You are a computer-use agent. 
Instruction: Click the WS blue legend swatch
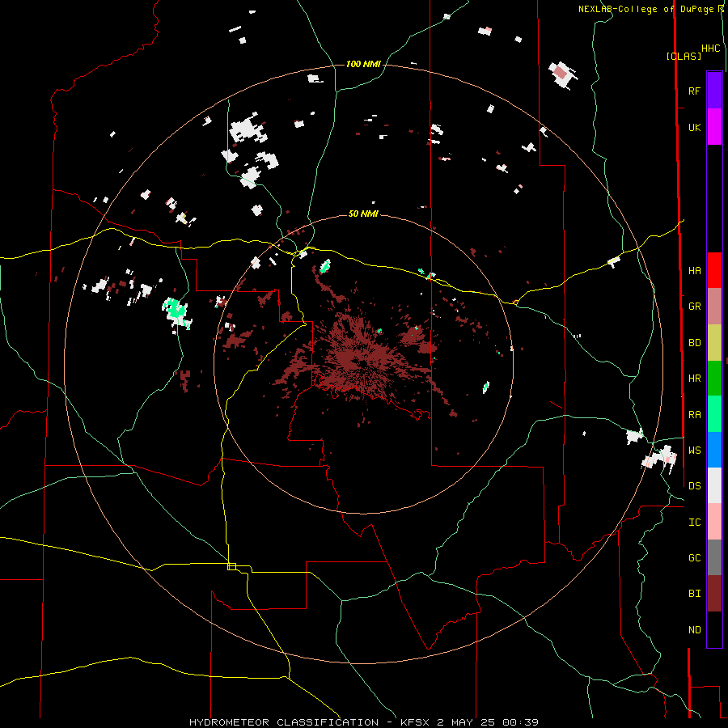coord(714,450)
